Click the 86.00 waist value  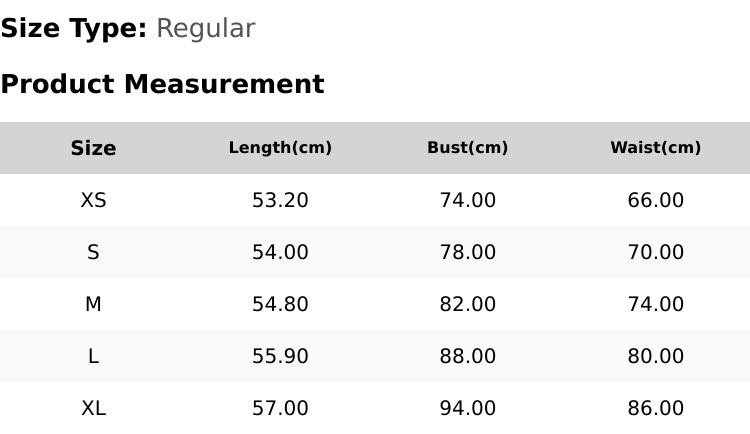pyautogui.click(x=656, y=409)
